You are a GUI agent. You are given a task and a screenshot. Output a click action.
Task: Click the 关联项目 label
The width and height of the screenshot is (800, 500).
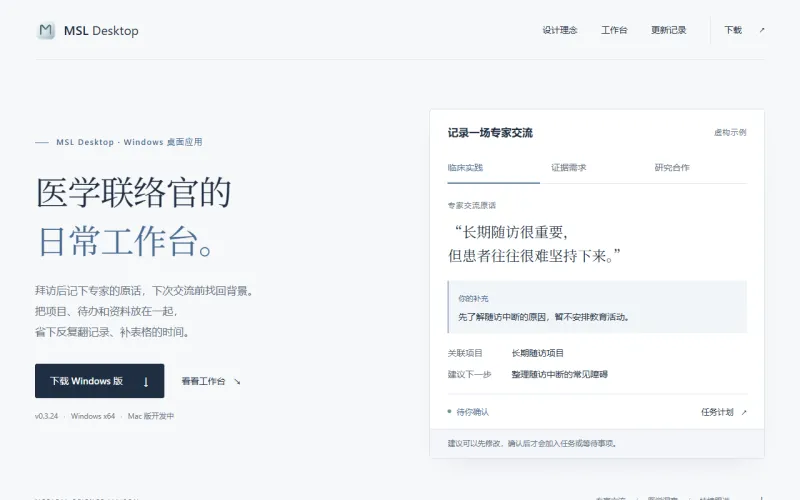[x=465, y=353]
